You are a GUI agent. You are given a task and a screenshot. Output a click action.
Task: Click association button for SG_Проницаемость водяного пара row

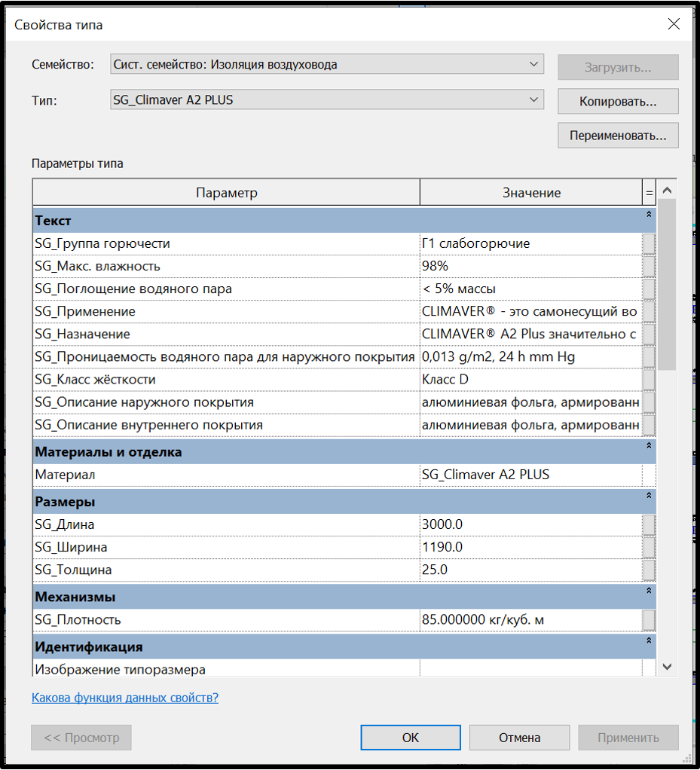tap(649, 356)
